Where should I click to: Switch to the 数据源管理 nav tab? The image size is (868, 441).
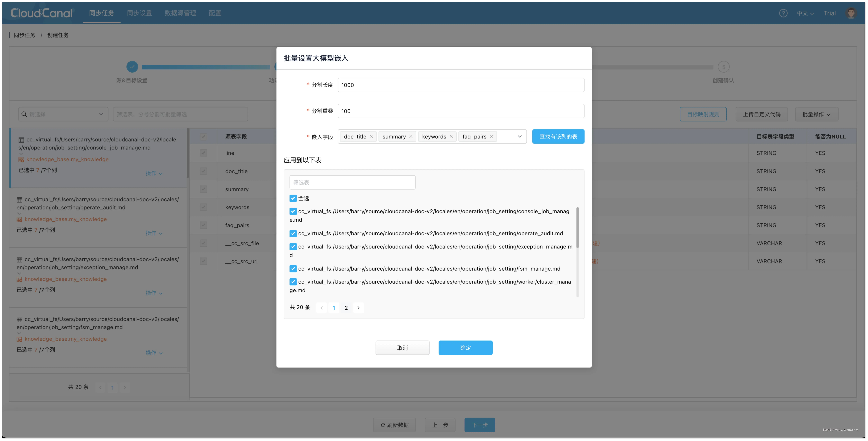tap(180, 13)
